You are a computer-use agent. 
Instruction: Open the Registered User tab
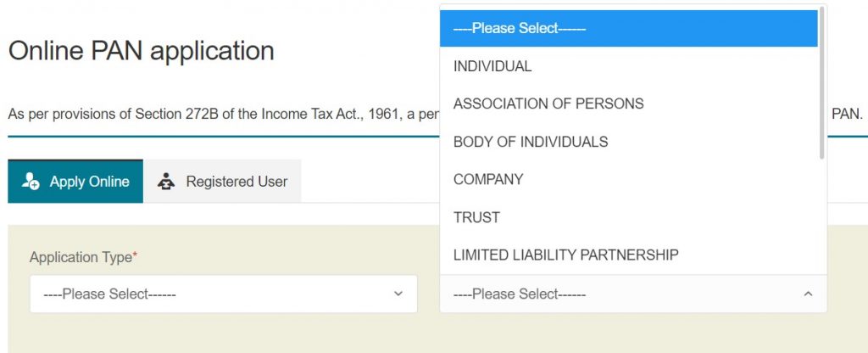(222, 182)
